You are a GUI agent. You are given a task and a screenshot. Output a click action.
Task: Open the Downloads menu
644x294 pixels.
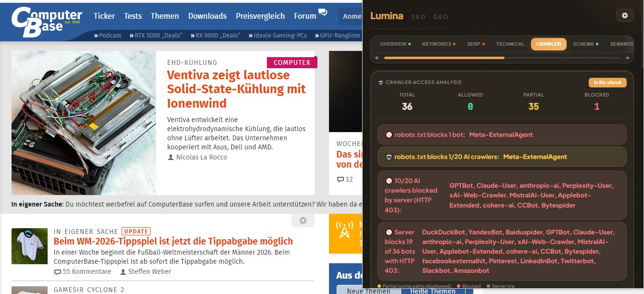point(207,16)
